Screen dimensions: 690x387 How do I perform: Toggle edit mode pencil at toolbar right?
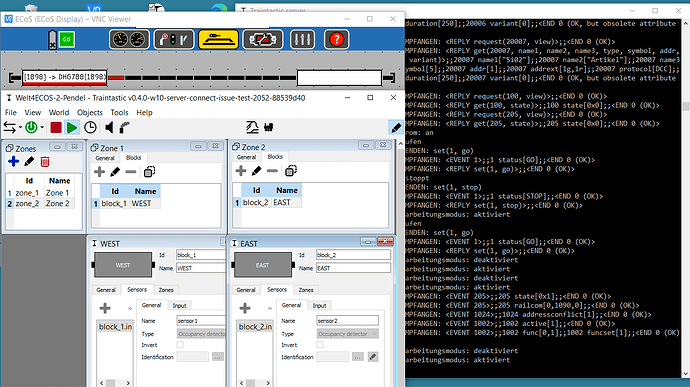[396, 128]
